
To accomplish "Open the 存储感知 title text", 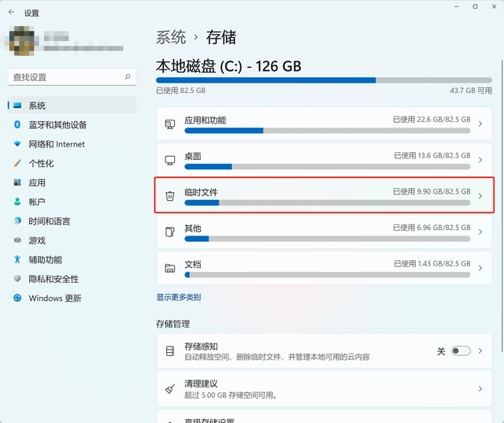I will coord(201,346).
